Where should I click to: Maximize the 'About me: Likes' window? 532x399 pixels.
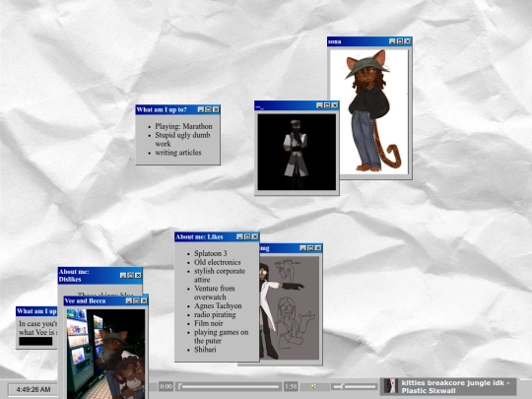pos(247,236)
